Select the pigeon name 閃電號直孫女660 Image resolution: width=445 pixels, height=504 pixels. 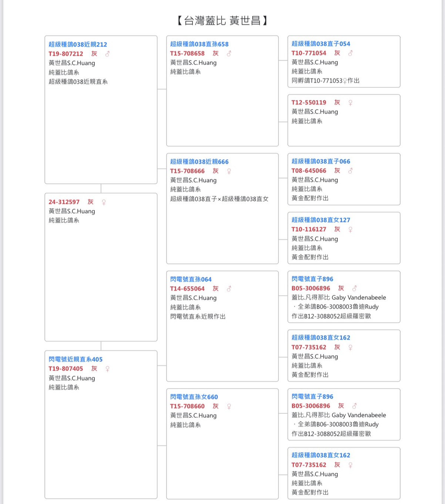click(x=194, y=397)
